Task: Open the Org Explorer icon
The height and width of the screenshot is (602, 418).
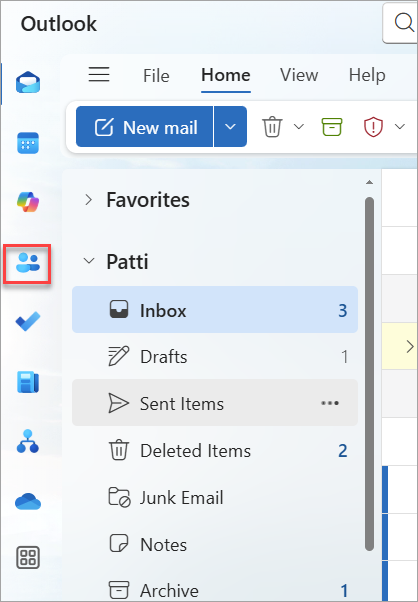Action: [28, 441]
